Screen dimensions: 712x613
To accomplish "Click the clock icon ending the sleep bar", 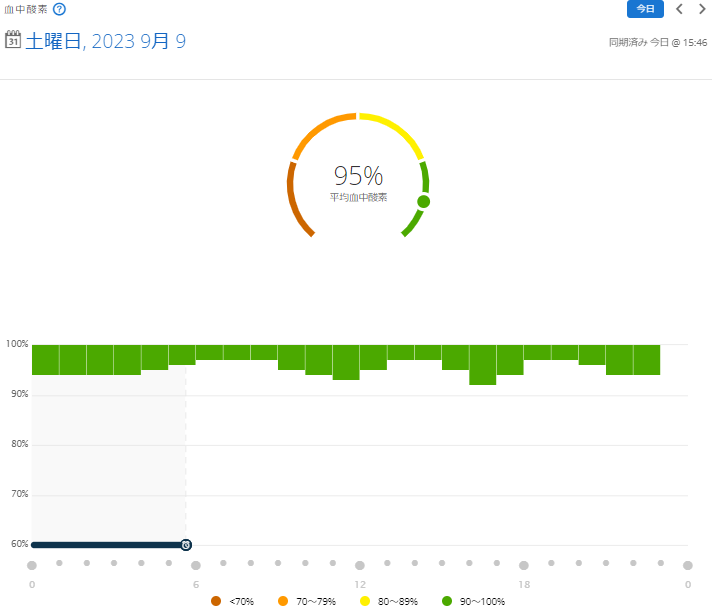I will [186, 545].
